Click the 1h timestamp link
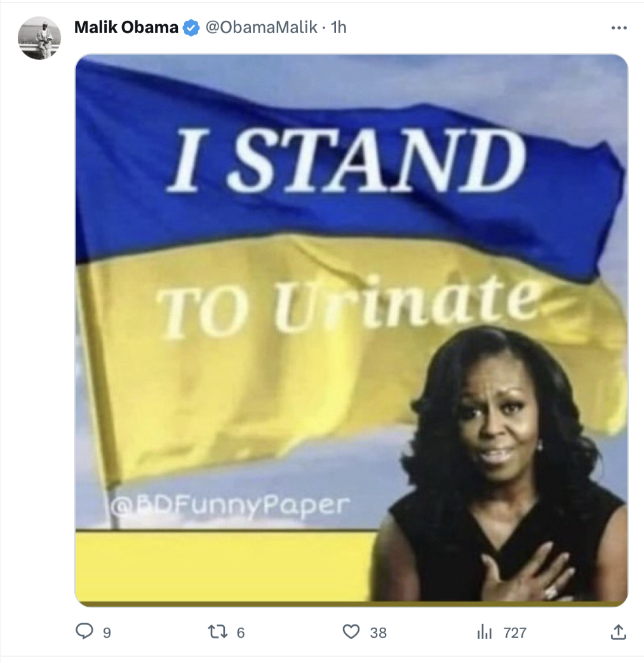The height and width of the screenshot is (662, 644). point(339,28)
